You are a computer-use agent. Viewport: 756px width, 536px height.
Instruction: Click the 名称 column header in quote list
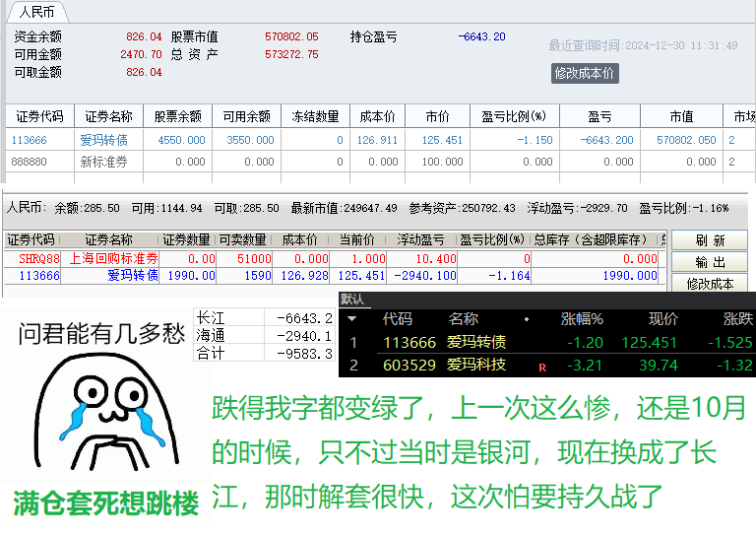[x=463, y=319]
